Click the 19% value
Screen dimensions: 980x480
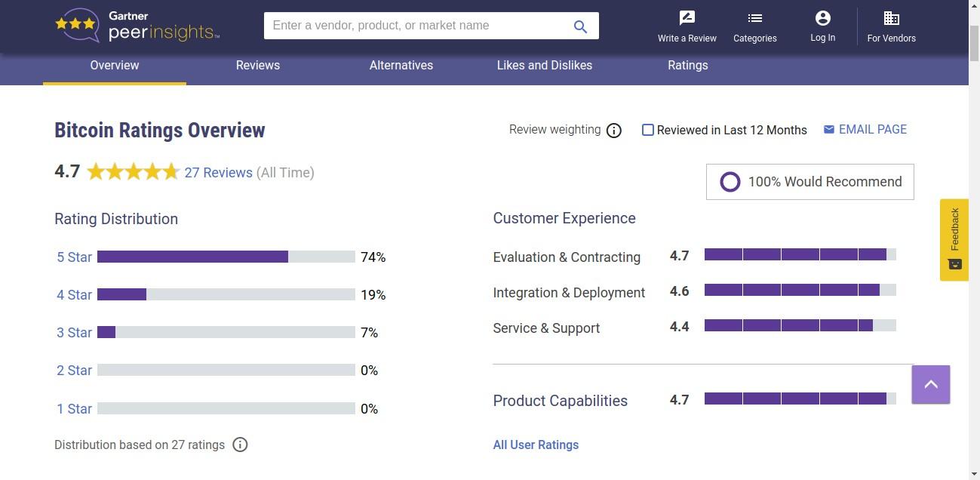(x=373, y=295)
